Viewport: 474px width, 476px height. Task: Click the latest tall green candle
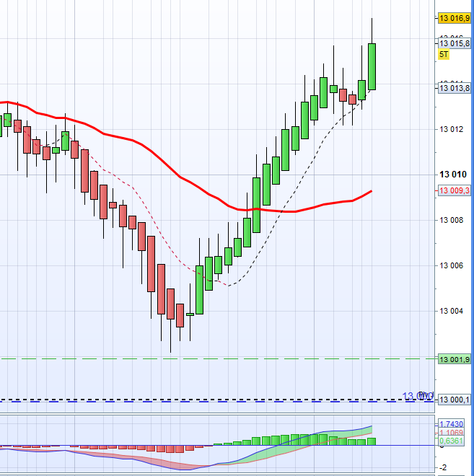point(372,66)
